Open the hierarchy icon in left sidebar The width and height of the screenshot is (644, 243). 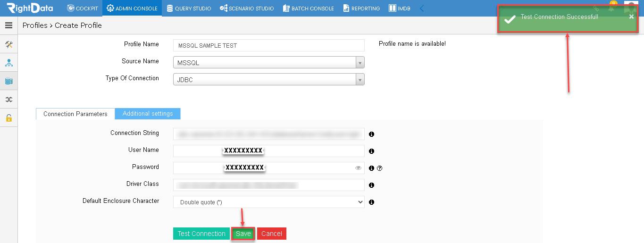click(x=8, y=63)
